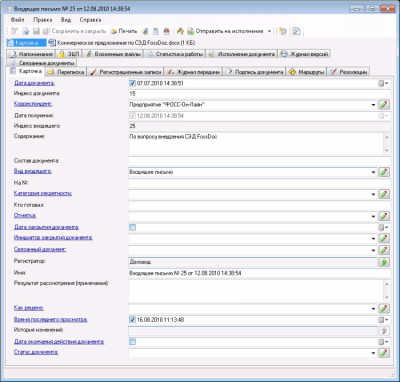Expand the Корреспондент dropdown arrow
The image size is (400, 382).
(373, 105)
